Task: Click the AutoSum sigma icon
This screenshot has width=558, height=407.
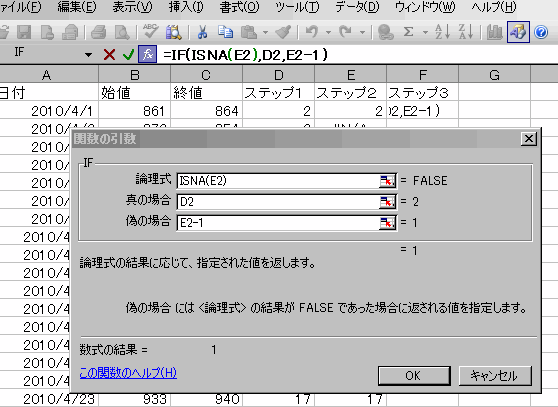Action: [x=409, y=32]
